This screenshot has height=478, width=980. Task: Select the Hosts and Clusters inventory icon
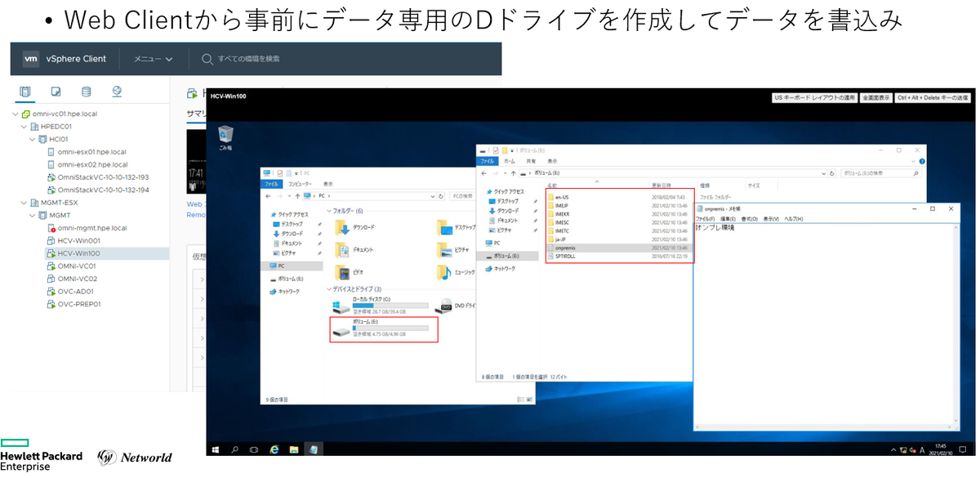[25, 92]
